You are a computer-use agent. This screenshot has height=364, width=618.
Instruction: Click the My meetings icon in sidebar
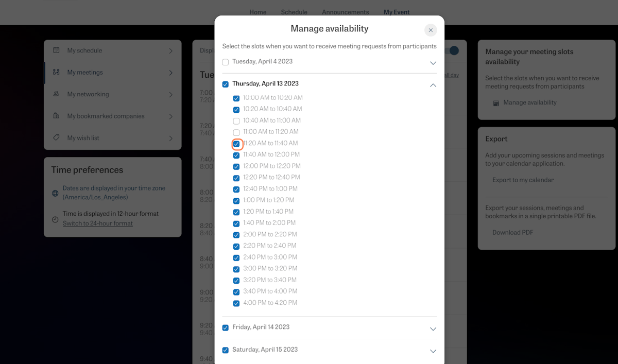click(56, 73)
